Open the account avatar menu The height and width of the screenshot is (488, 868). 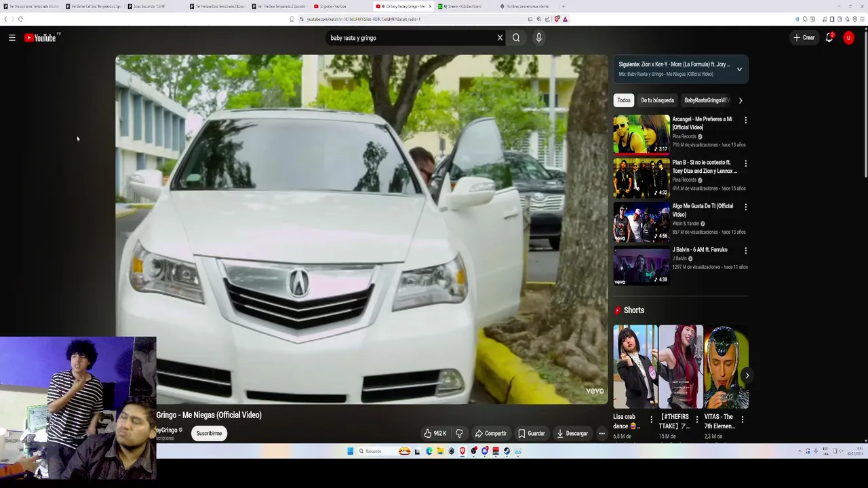[848, 38]
